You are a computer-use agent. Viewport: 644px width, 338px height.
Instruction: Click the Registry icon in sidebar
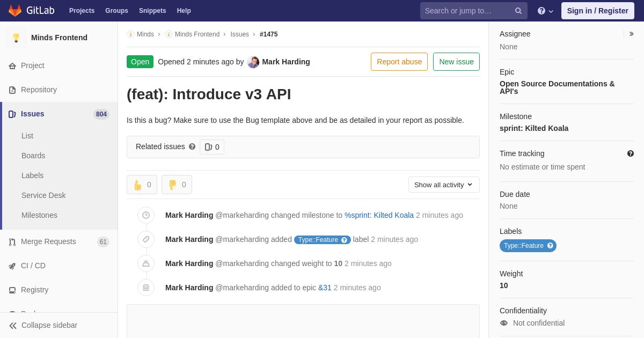coord(12,290)
